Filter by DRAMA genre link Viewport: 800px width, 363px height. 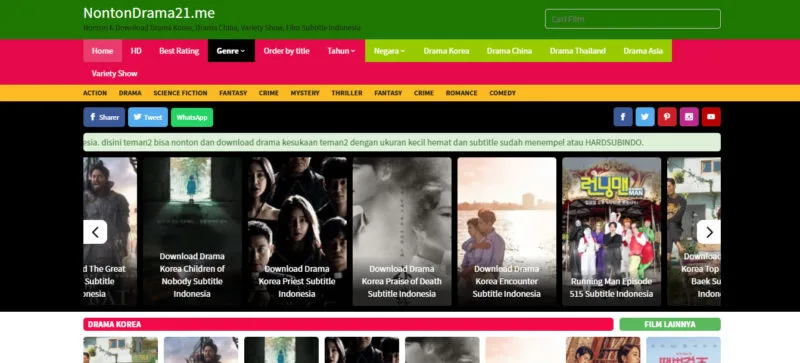130,93
